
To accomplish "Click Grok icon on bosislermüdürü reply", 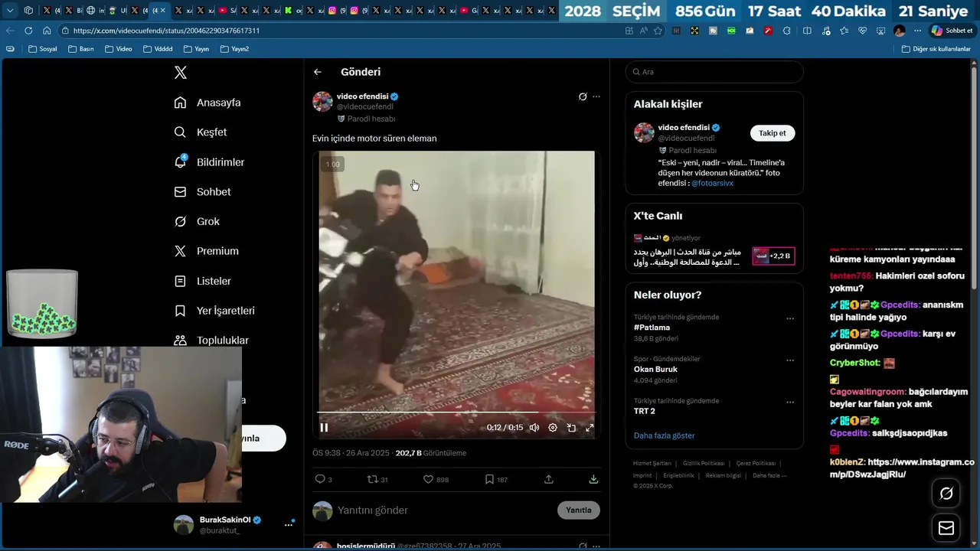I will (x=583, y=546).
